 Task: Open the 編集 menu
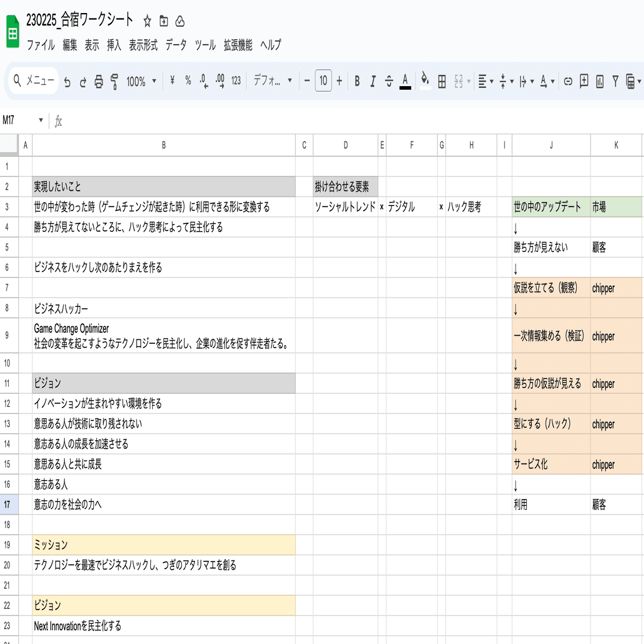70,45
